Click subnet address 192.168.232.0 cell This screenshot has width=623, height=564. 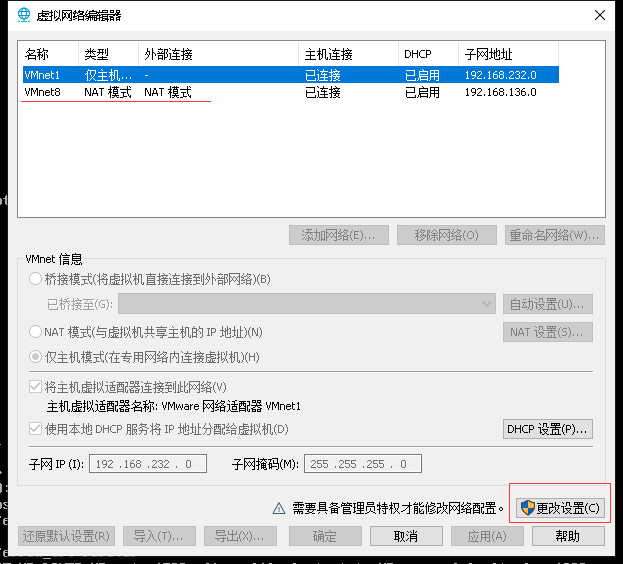(x=501, y=75)
